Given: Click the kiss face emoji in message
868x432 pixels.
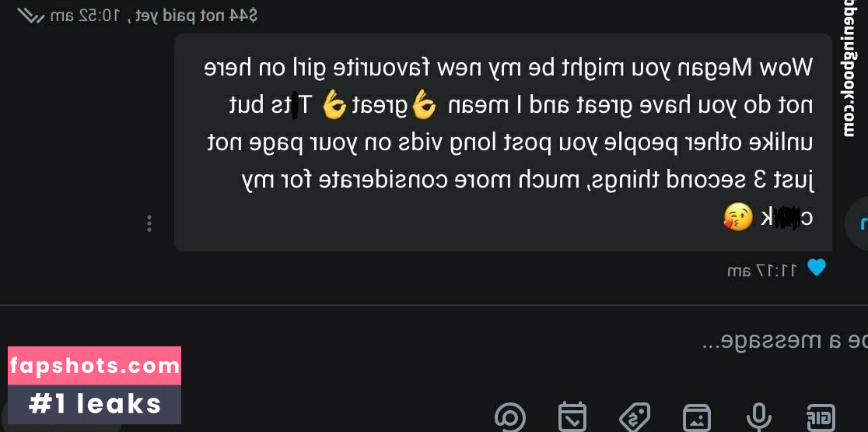Looking at the screenshot, I should pyautogui.click(x=738, y=218).
